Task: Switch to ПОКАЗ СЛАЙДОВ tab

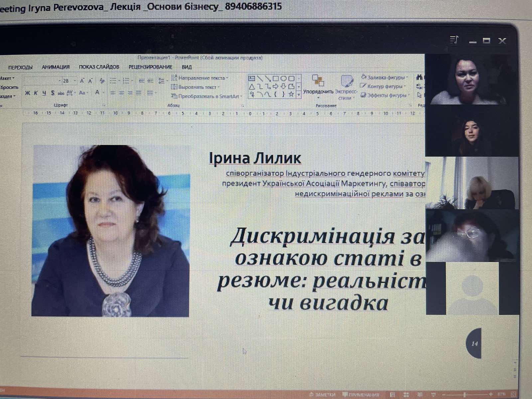Action: pos(99,67)
